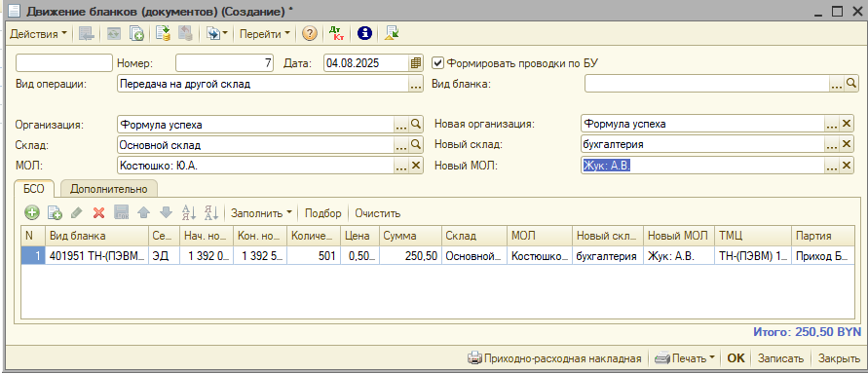This screenshot has height=374, width=868.
Task: Open selection button for Новый склад
Action: click(x=831, y=144)
